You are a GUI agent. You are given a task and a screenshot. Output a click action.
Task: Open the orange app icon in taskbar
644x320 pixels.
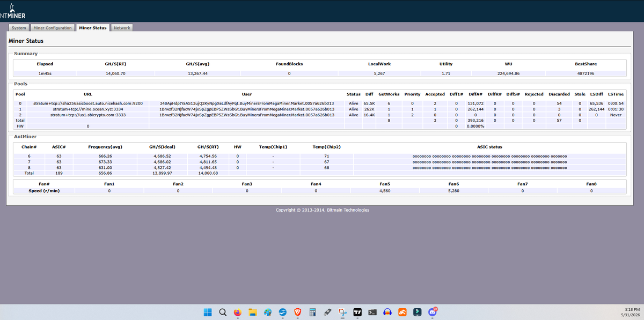402,312
